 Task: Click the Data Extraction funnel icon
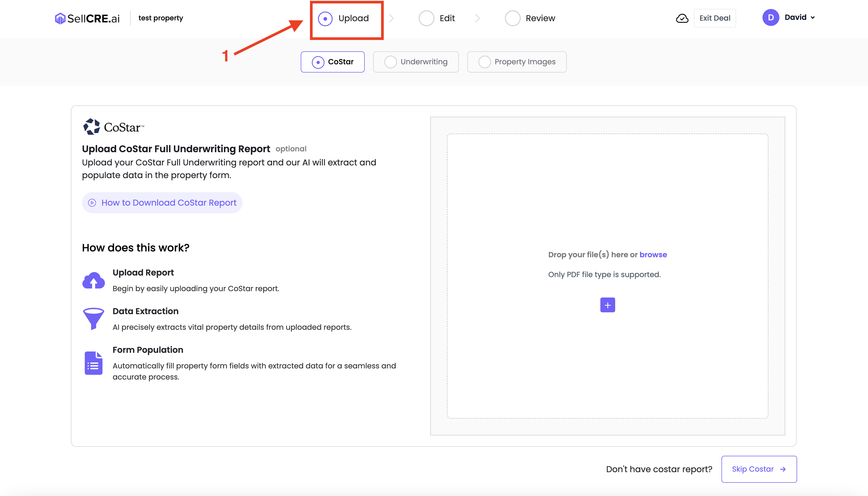point(93,318)
